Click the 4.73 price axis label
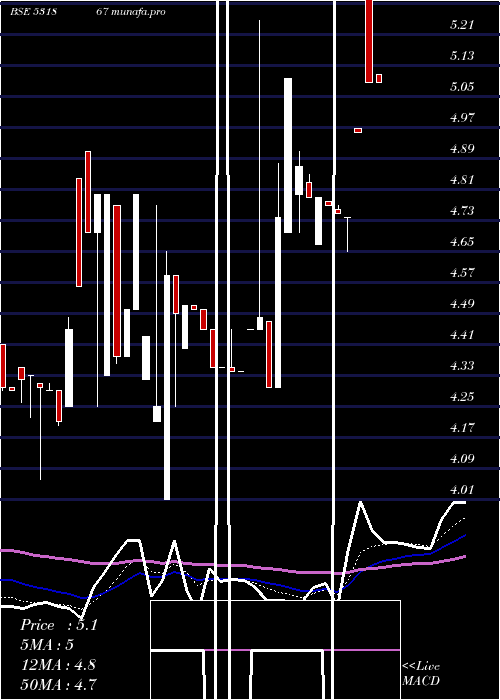This screenshot has height=700, width=500. [461, 211]
